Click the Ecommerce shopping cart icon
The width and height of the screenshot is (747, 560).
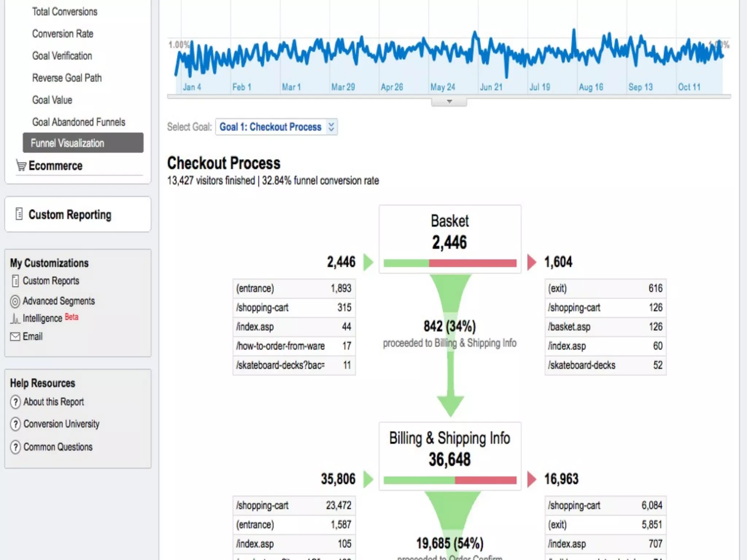(x=21, y=166)
